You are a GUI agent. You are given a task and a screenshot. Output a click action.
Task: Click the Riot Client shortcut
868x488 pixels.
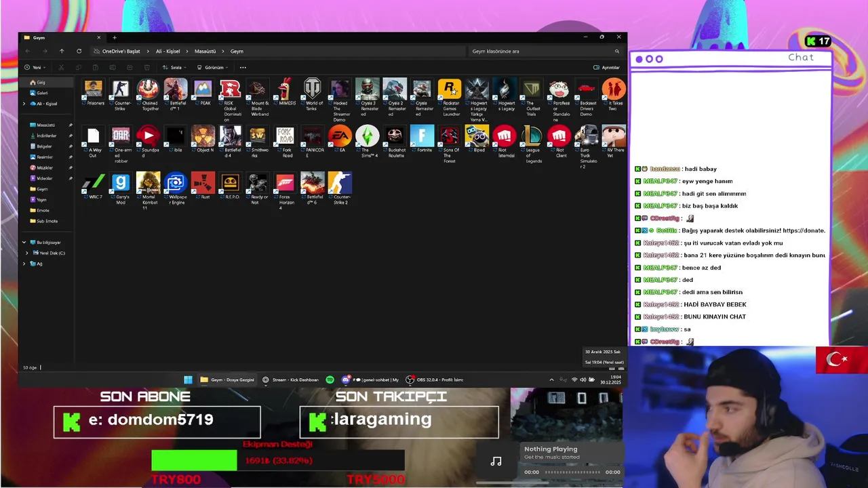click(x=559, y=142)
